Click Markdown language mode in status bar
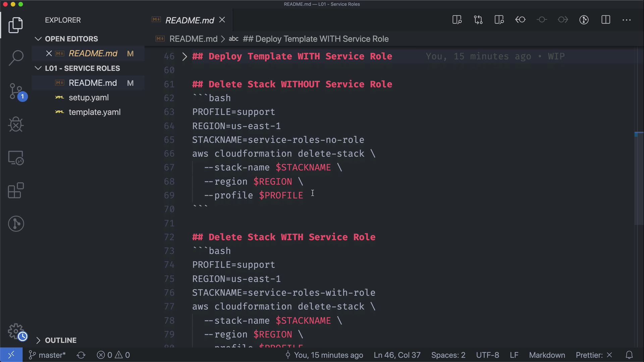Viewport: 644px width, 362px height. (547, 355)
